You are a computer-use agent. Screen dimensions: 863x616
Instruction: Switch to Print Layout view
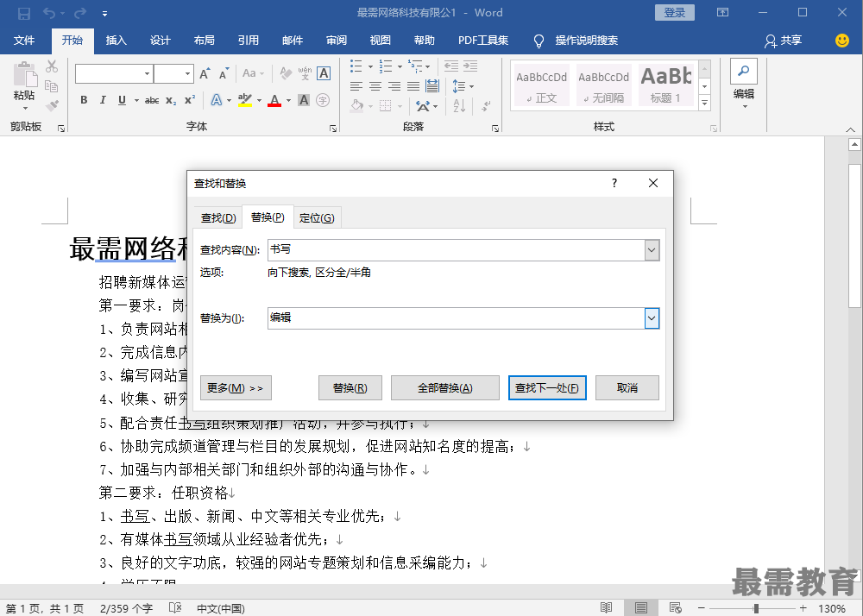[640, 607]
